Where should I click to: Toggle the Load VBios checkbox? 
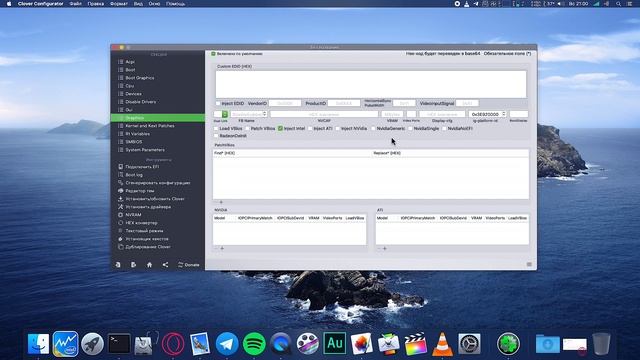(x=216, y=128)
